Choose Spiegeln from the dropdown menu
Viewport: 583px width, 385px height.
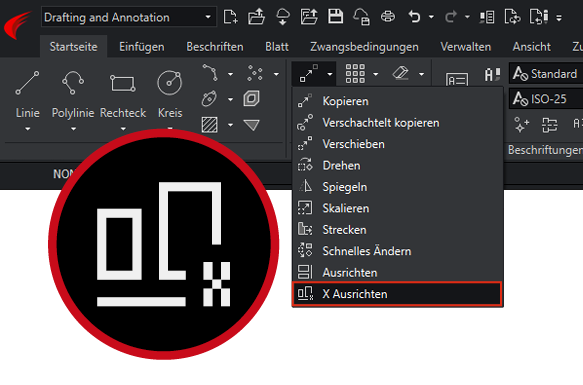click(397, 187)
